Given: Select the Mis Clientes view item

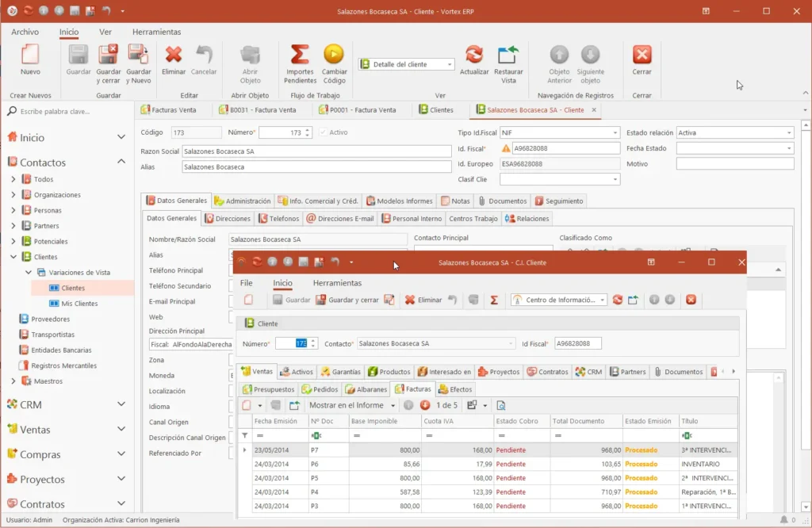Looking at the screenshot, I should 79,304.
